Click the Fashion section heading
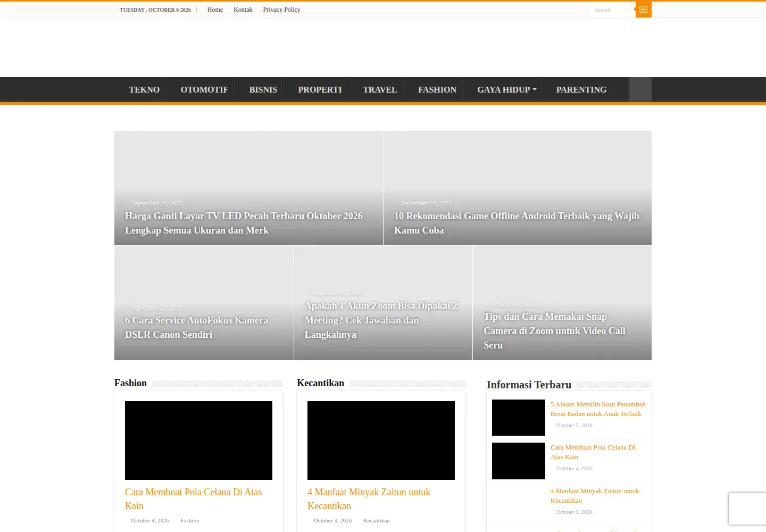 point(130,383)
